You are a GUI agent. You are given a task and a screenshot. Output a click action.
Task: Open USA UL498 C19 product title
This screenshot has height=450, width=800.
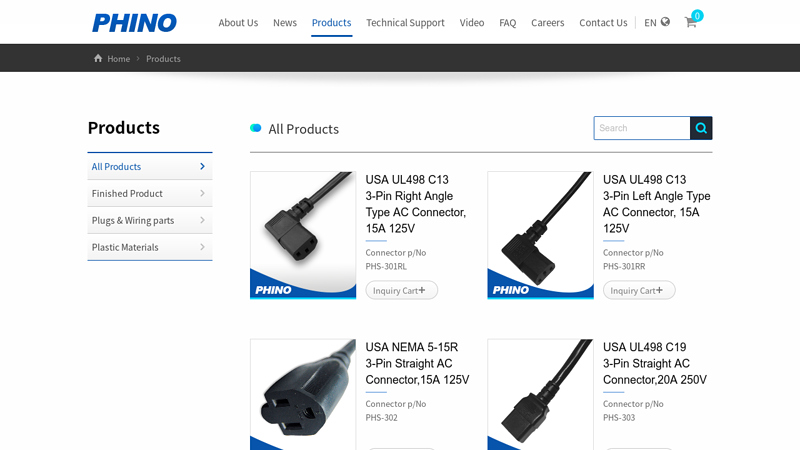pos(655,363)
